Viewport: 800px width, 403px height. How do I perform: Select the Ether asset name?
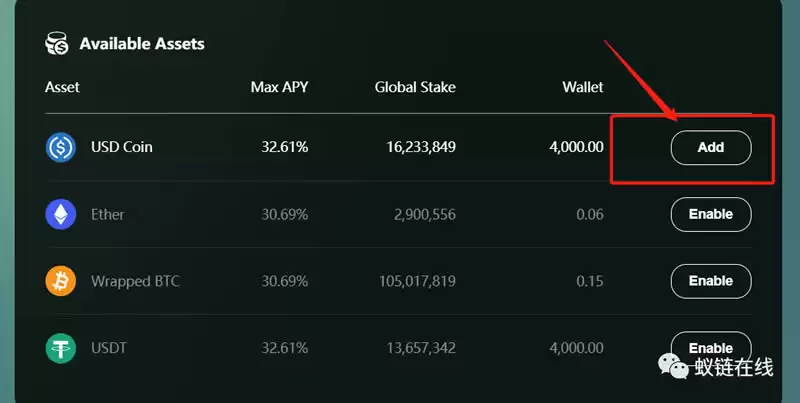[x=108, y=214]
